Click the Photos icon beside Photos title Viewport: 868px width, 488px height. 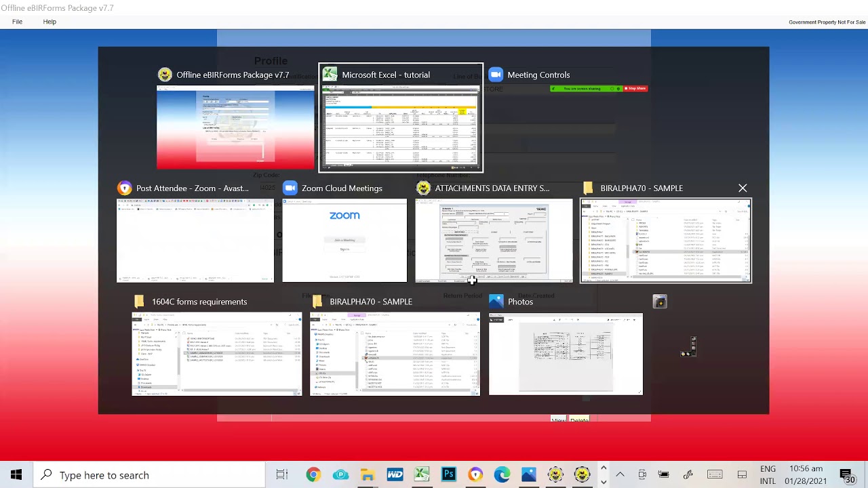(x=496, y=302)
